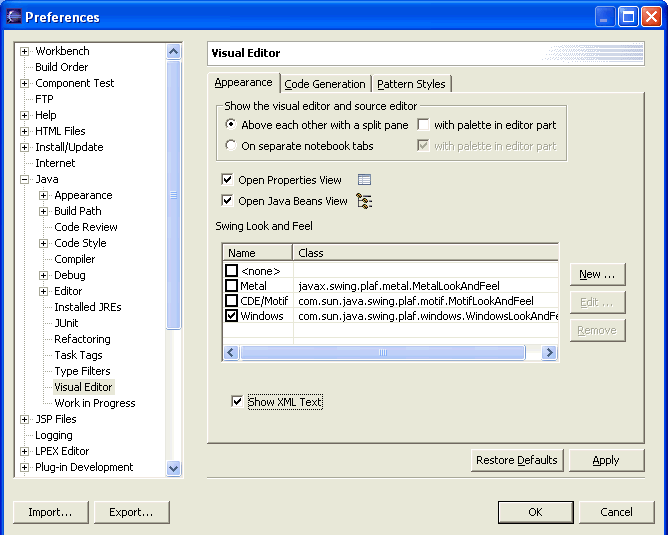Expand the Workbench tree node
The image size is (670, 535).
(25, 52)
